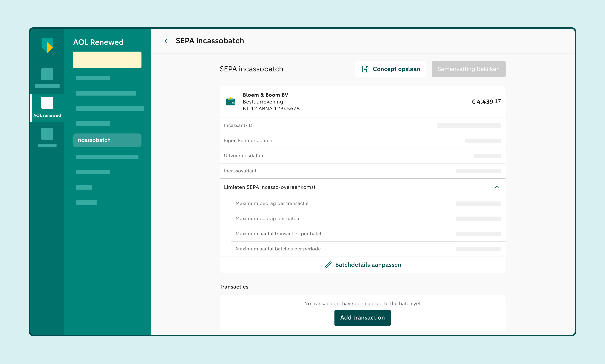Click the floppy disk save icon
605x364 pixels.
point(365,69)
